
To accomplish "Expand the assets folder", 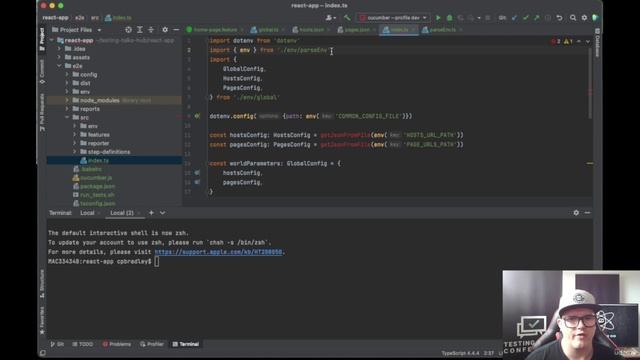I will pos(60,58).
